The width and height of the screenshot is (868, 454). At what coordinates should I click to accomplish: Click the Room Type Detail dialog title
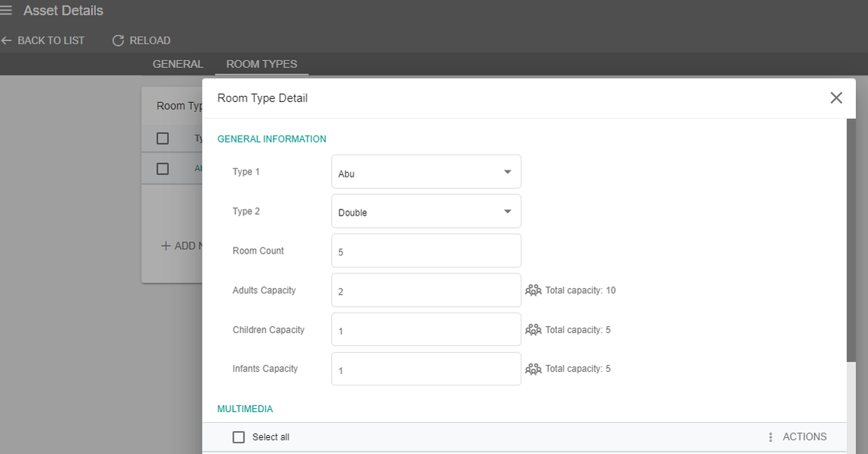(263, 98)
